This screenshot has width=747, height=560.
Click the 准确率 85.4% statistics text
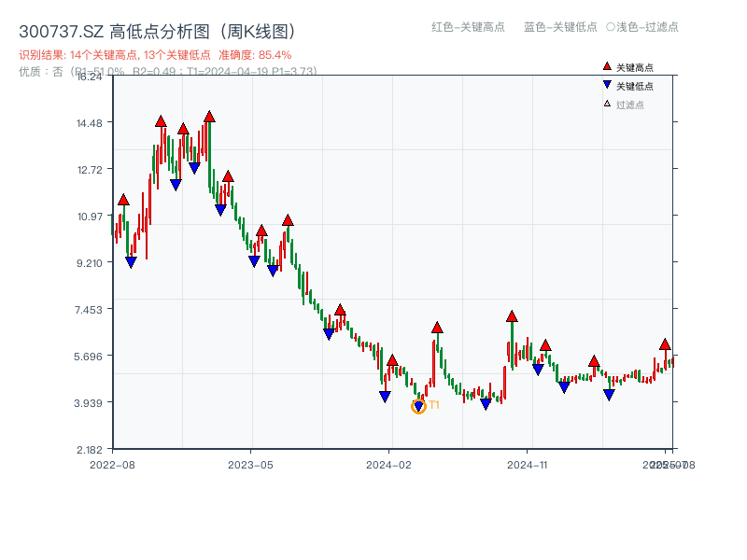[253, 54]
